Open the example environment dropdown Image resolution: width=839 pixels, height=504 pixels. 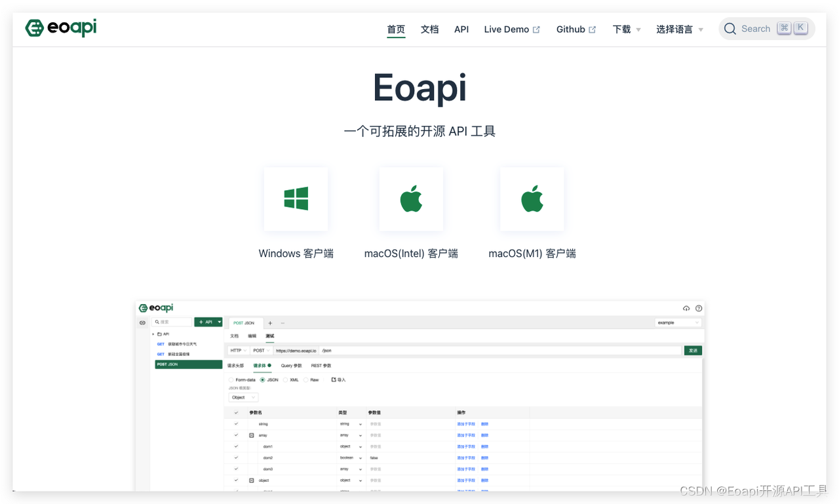[678, 322]
